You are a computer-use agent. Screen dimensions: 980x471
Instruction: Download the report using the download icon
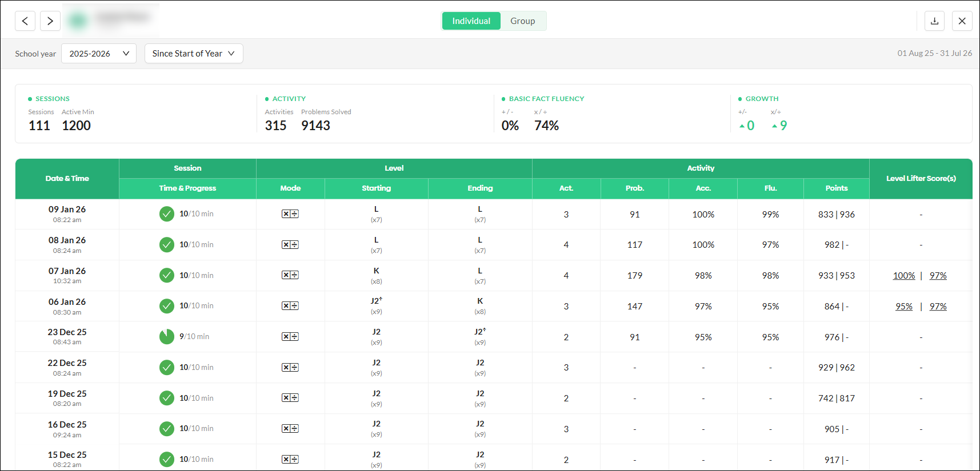934,21
